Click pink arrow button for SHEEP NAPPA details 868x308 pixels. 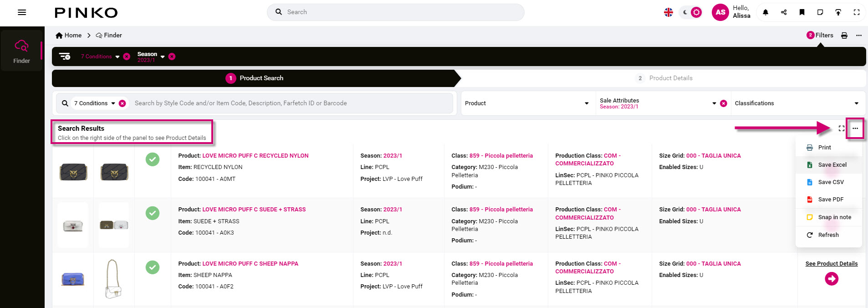tap(832, 279)
